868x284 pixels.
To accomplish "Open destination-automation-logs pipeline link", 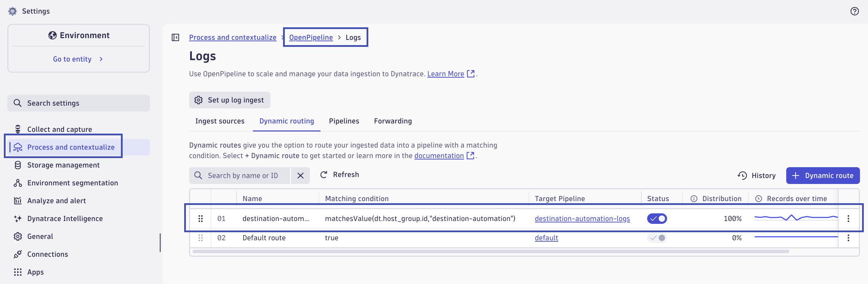I will click(x=582, y=219).
